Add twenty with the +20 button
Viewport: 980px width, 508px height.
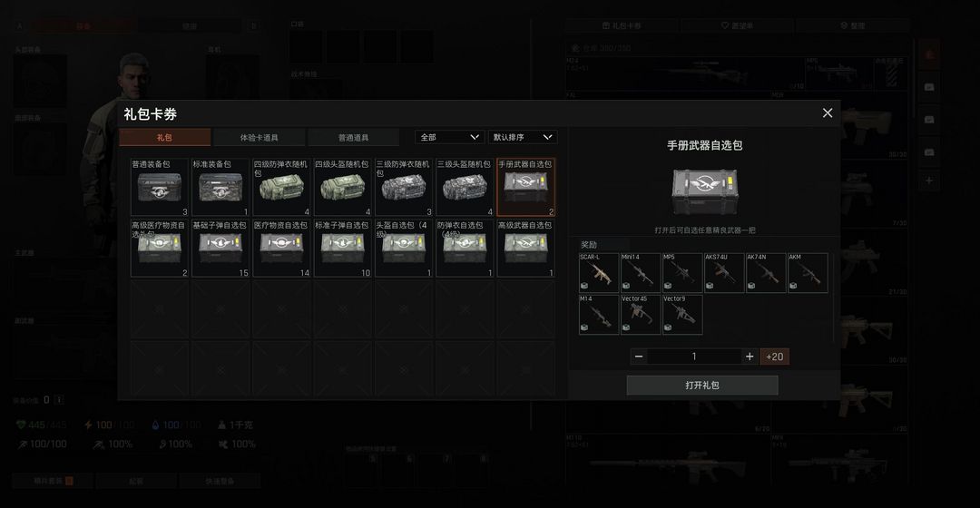[774, 357]
